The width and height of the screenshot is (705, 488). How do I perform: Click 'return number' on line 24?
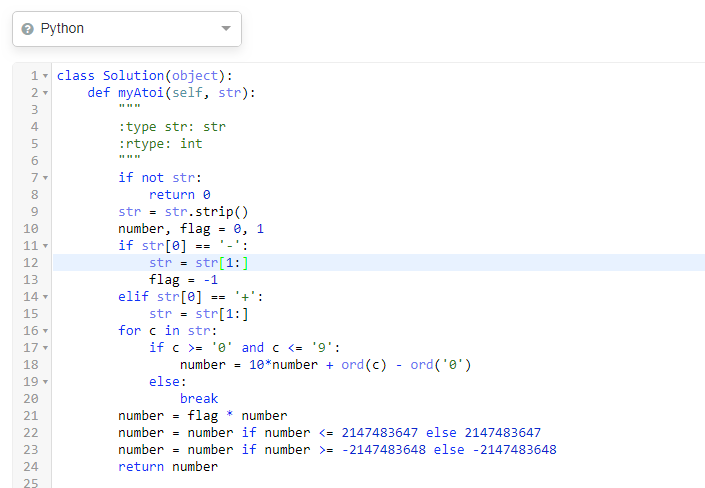168,467
